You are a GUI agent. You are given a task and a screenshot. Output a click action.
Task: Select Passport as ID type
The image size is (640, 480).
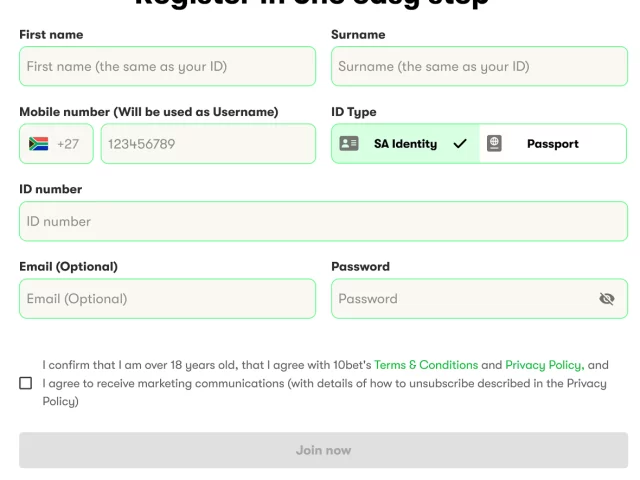(x=553, y=144)
